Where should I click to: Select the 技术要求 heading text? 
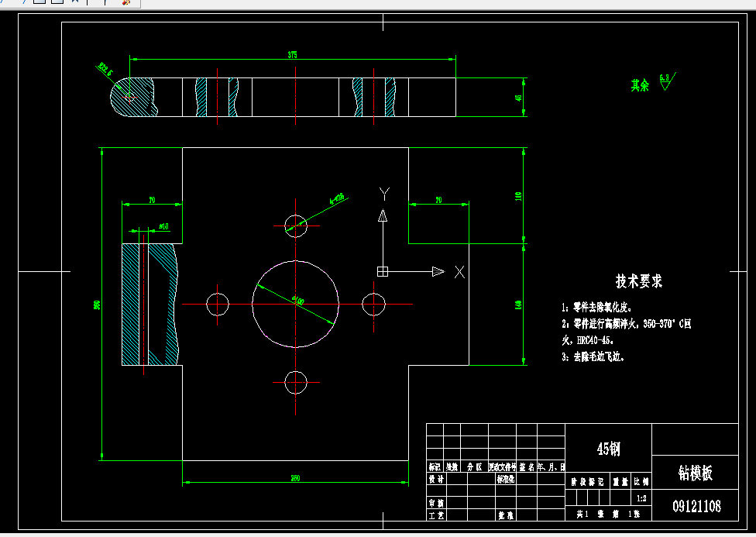click(x=639, y=281)
